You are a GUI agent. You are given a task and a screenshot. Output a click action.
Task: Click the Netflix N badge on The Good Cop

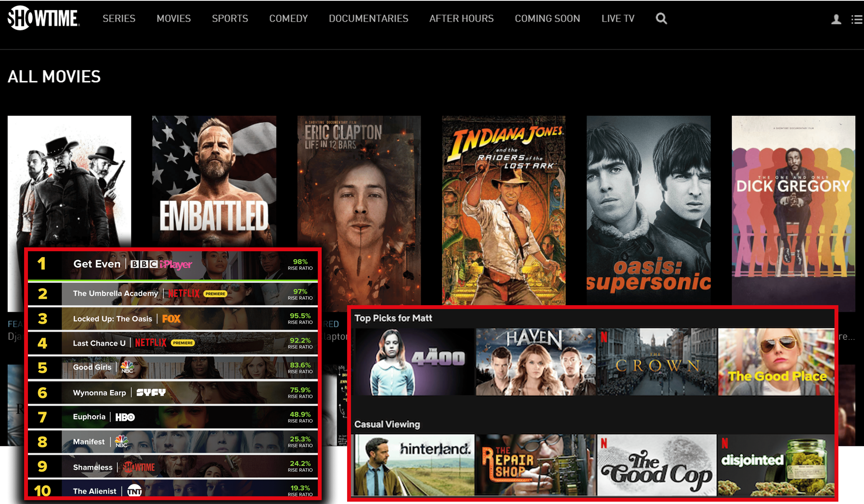click(x=604, y=443)
